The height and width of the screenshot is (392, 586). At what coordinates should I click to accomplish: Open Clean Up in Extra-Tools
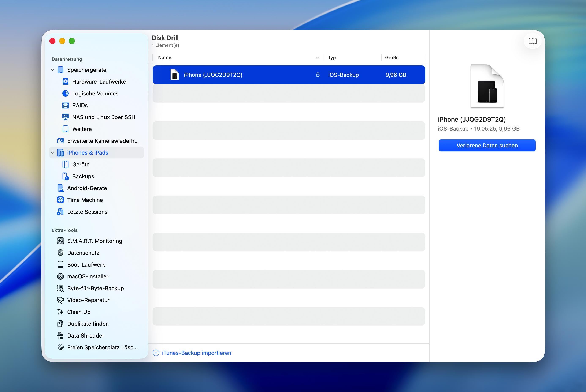click(79, 312)
